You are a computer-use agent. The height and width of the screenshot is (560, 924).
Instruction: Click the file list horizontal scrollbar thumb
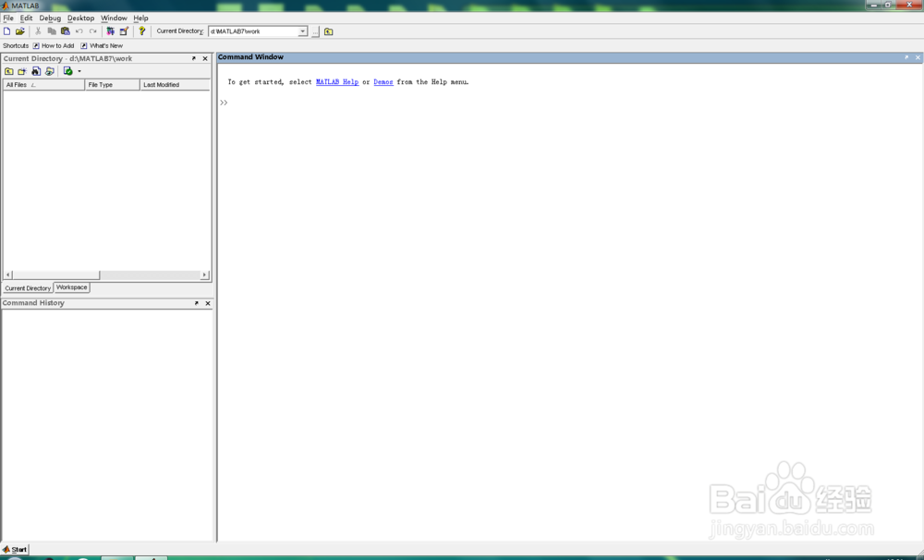click(x=56, y=274)
